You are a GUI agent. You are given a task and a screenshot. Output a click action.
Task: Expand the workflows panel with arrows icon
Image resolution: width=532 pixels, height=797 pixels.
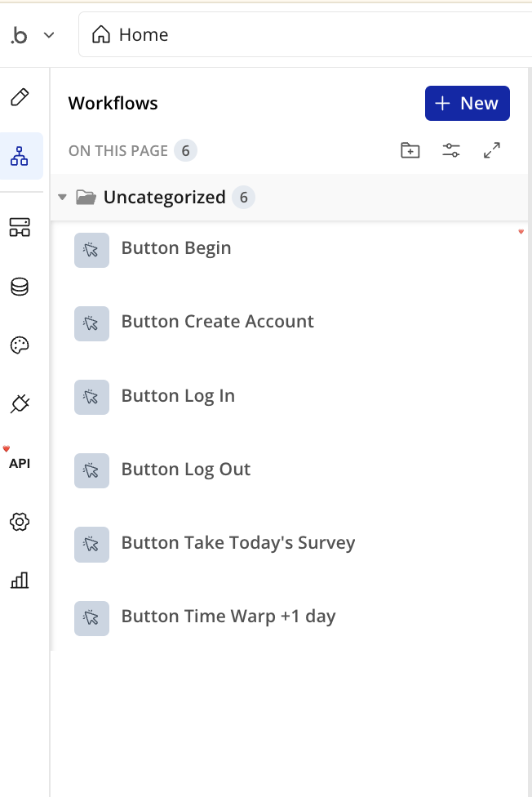coord(492,150)
